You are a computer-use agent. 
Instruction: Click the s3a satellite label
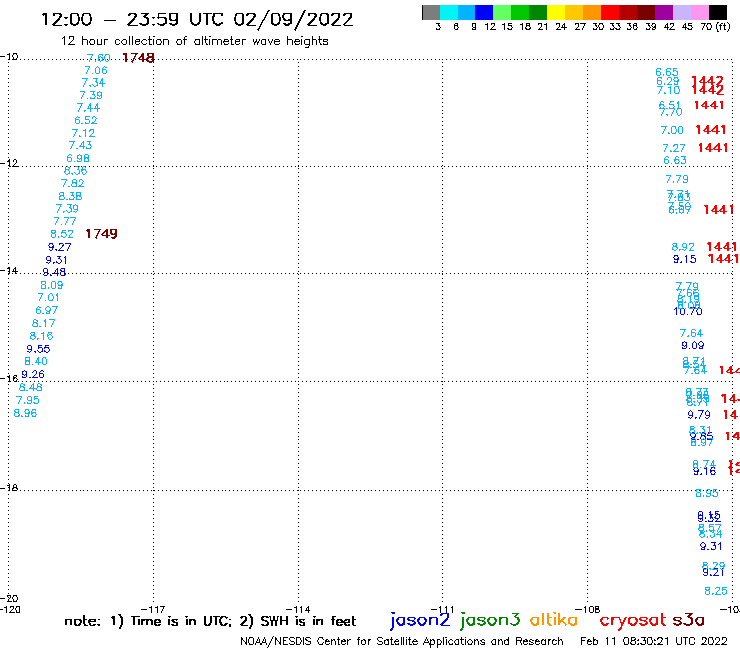(x=689, y=620)
